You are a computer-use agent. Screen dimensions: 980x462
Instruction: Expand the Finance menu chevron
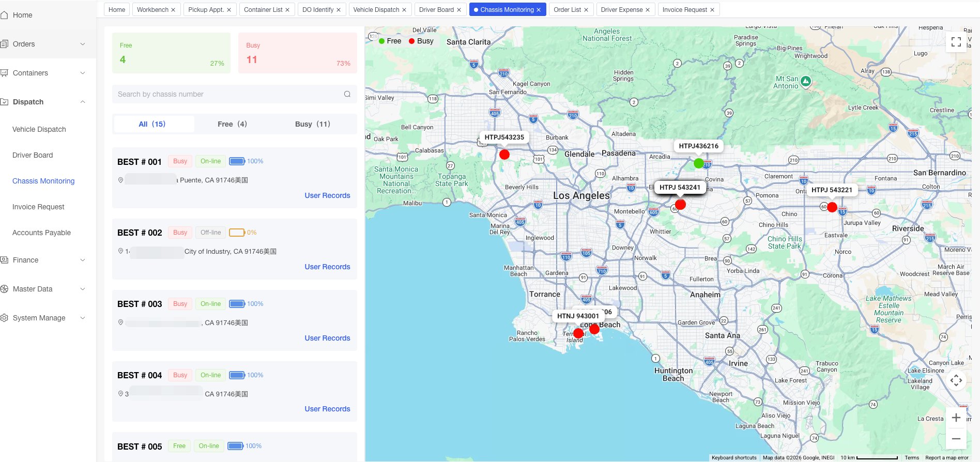coord(83,260)
